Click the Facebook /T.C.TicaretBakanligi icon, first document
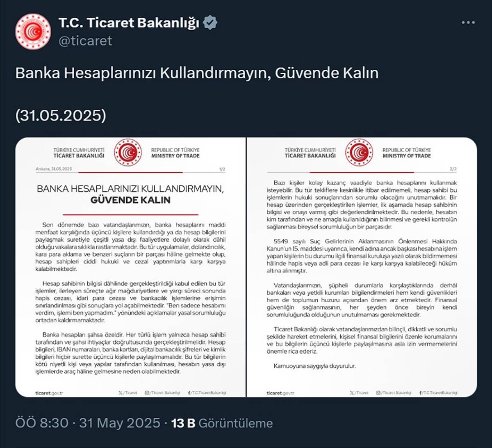 tap(188, 393)
